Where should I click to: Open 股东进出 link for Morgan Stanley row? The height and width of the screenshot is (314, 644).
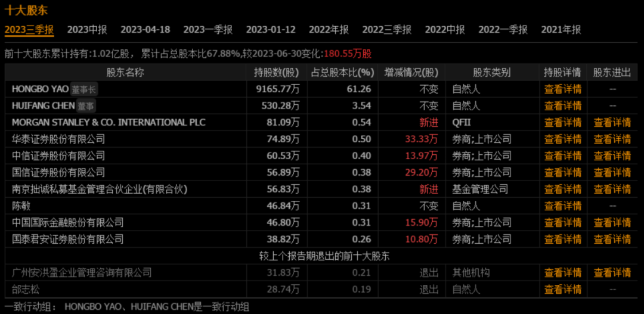(612, 122)
